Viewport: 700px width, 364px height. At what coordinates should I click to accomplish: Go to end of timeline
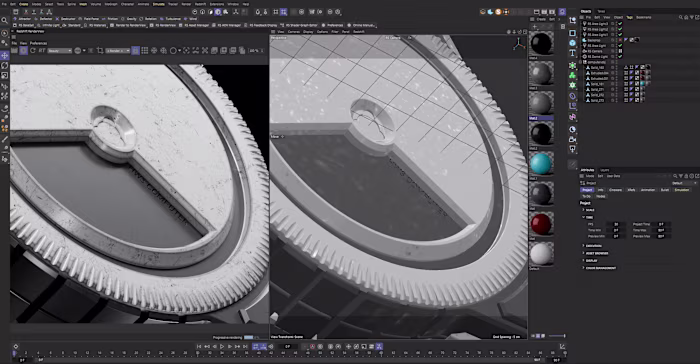[x=245, y=347]
